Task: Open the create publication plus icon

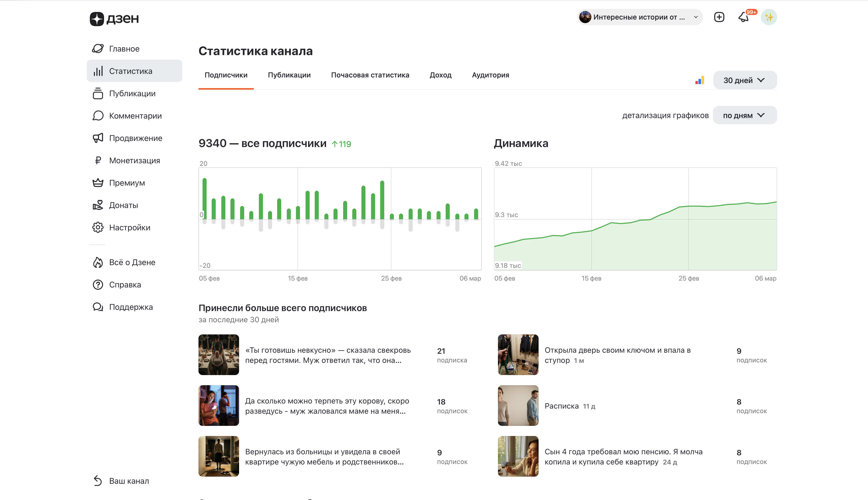Action: [x=719, y=17]
